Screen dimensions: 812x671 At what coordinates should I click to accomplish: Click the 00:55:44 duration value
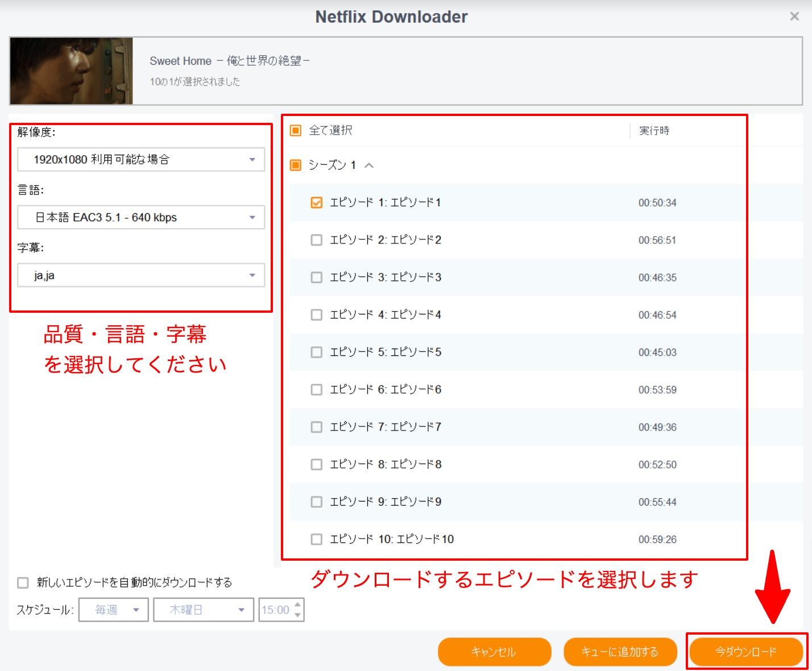click(657, 502)
